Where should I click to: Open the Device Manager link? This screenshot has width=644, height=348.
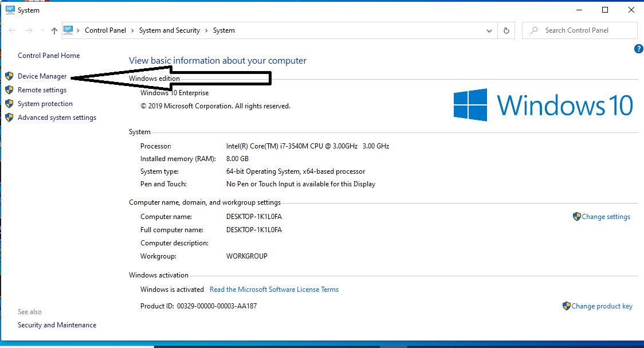[42, 76]
